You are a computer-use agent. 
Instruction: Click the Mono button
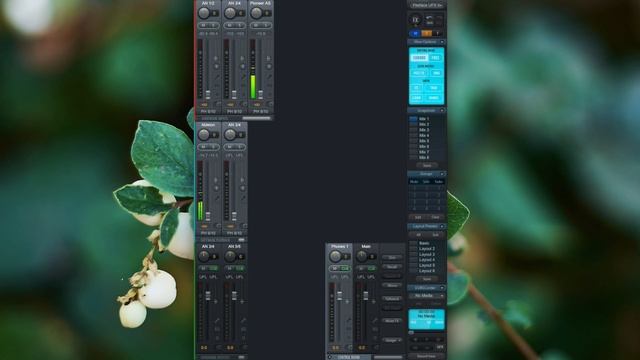coord(392,285)
